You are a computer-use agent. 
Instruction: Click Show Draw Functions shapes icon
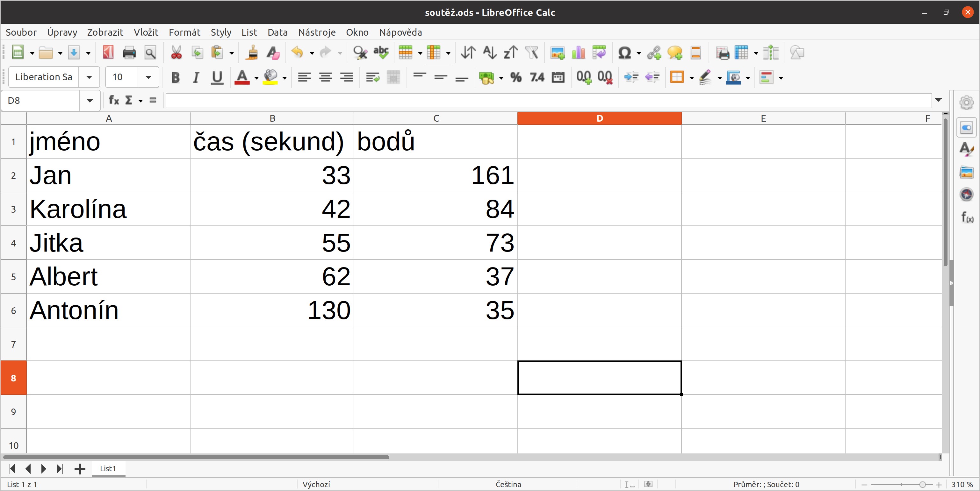point(797,53)
